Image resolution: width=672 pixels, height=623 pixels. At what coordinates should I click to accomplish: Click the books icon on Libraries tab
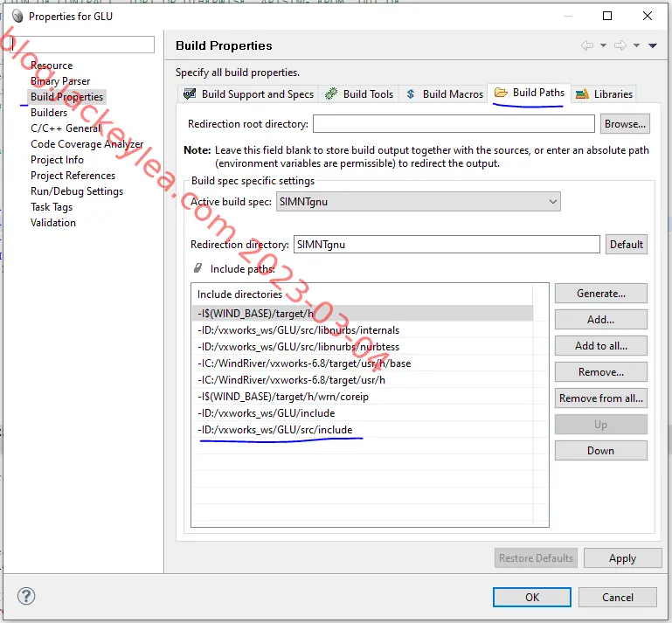coord(582,93)
